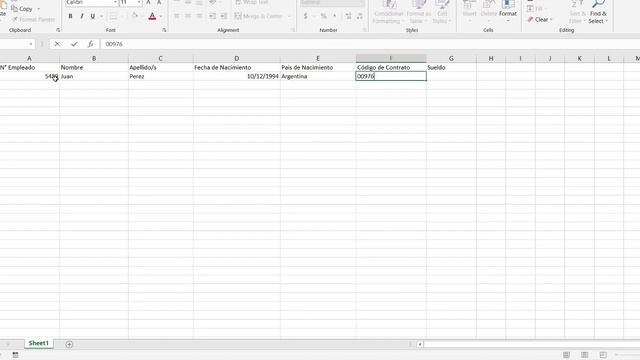This screenshot has height=360, width=640.
Task: Click the macro record icon in status bar
Action: 16,355
